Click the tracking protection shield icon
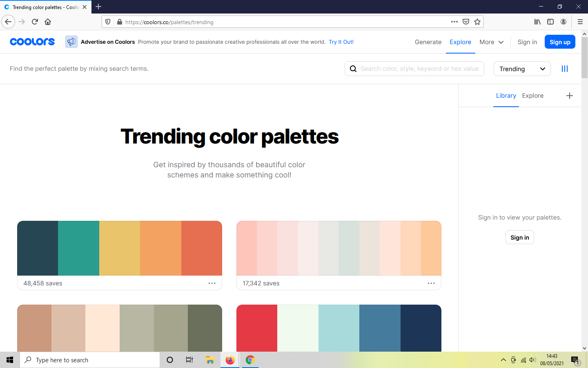The image size is (588, 368). pyautogui.click(x=107, y=22)
